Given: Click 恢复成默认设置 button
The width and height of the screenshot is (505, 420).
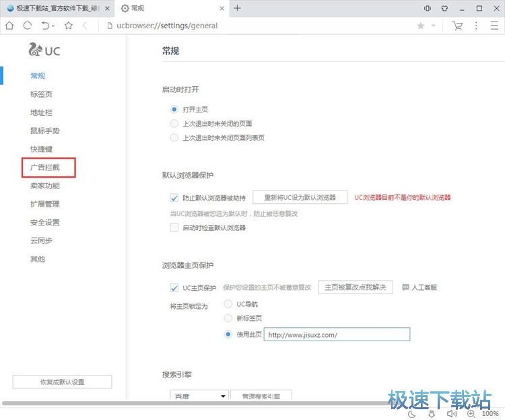Looking at the screenshot, I should coord(62,382).
